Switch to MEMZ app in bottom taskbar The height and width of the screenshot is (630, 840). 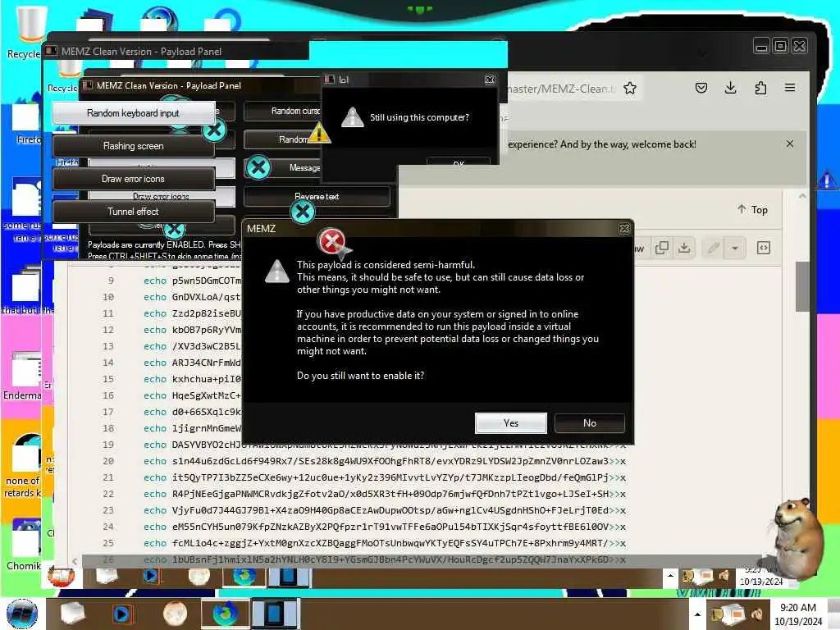[276, 614]
